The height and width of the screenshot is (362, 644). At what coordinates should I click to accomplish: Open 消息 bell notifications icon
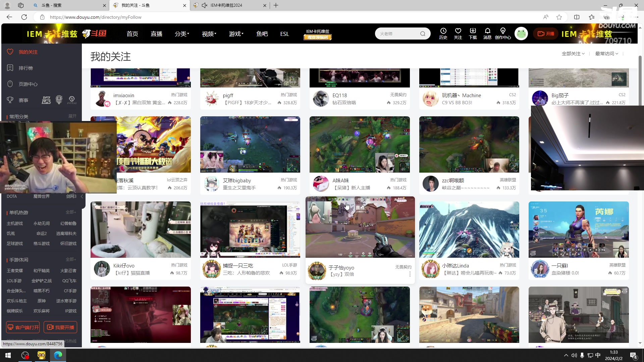487,33
